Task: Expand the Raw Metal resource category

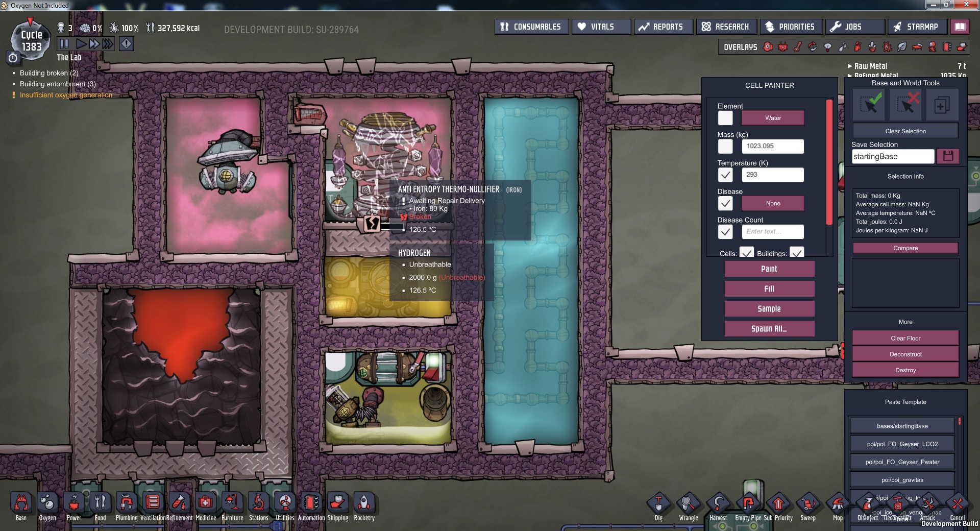Action: pos(870,66)
